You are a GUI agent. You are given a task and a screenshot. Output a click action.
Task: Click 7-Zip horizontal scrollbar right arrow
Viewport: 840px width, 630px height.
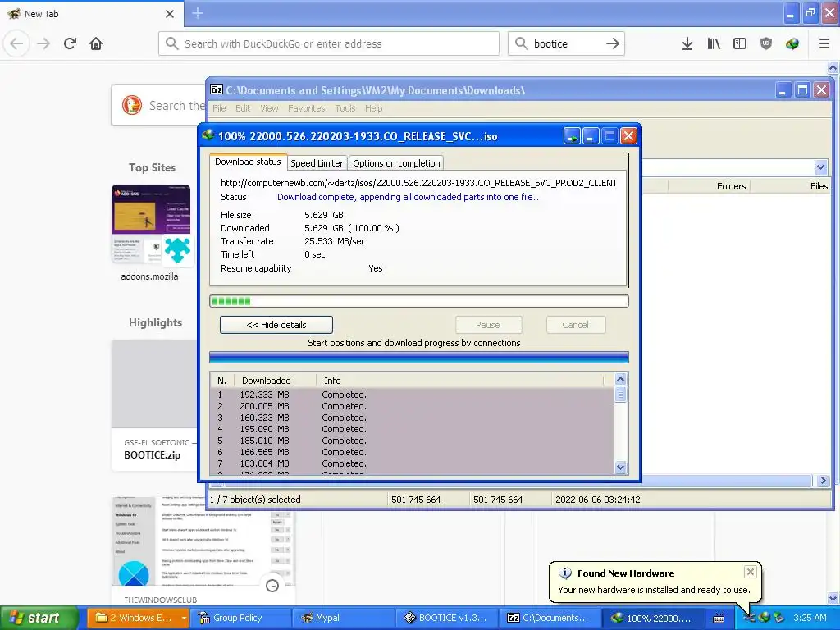824,481
